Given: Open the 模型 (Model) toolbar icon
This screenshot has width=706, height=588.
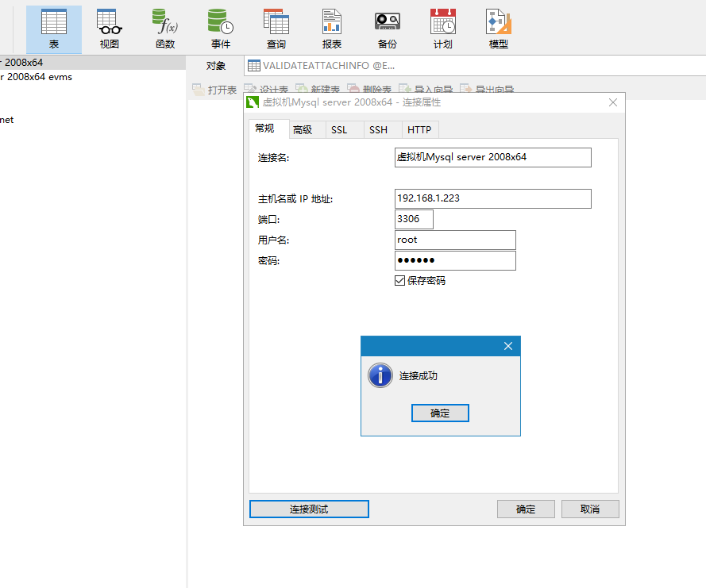Looking at the screenshot, I should click(499, 29).
